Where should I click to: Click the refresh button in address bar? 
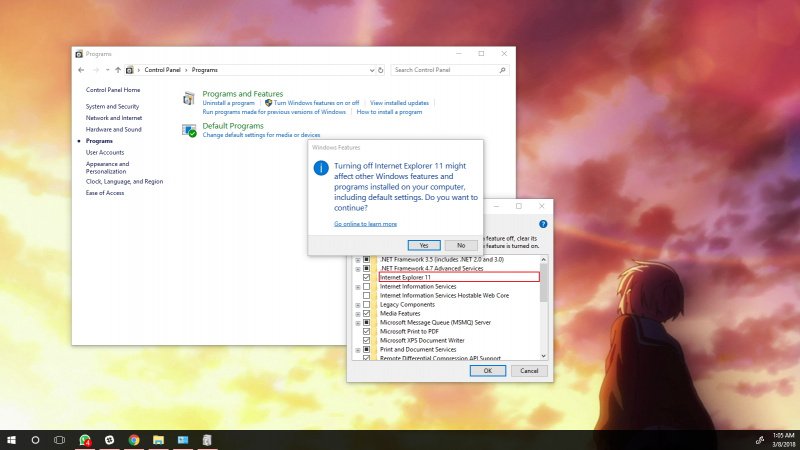coord(381,70)
